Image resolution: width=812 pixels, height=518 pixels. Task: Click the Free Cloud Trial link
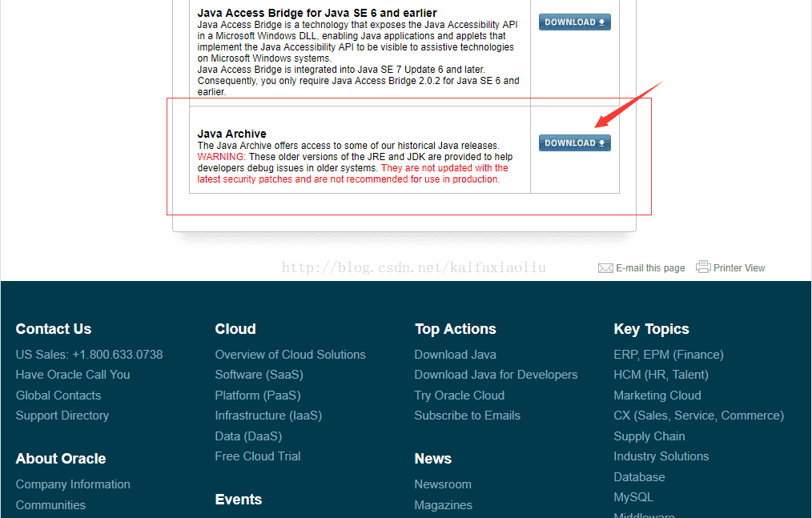click(x=257, y=456)
